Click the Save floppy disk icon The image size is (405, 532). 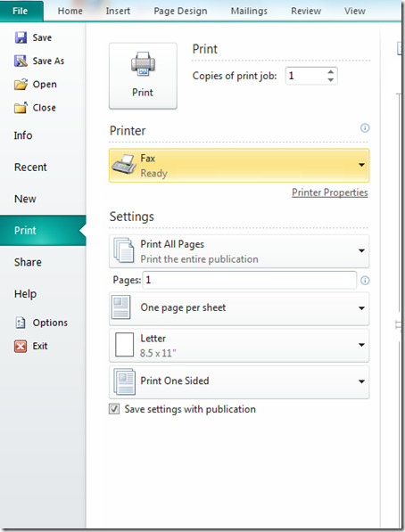point(21,37)
